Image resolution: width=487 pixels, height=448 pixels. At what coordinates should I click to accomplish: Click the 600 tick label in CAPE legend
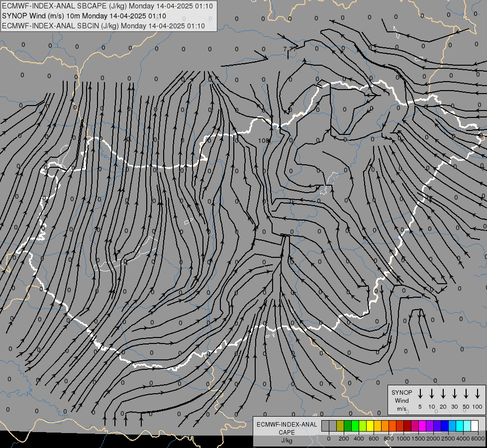point(374,439)
